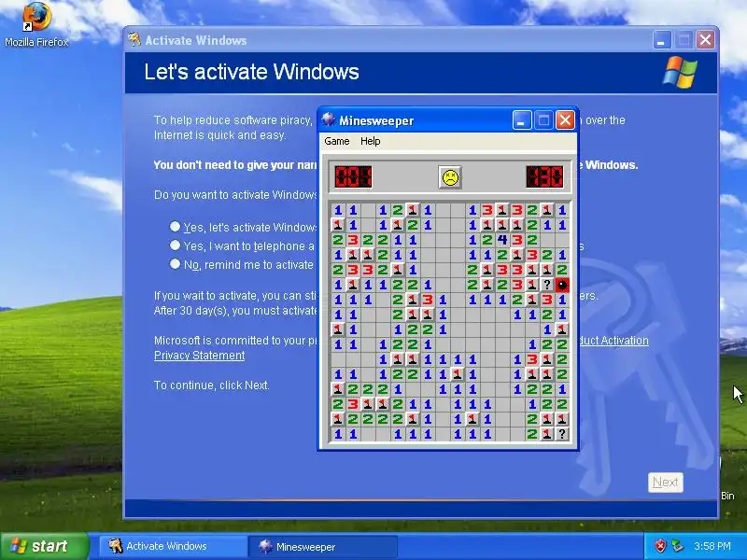The image size is (747, 560).
Task: Click the Minesweeper title bar mine icon
Action: (x=329, y=119)
